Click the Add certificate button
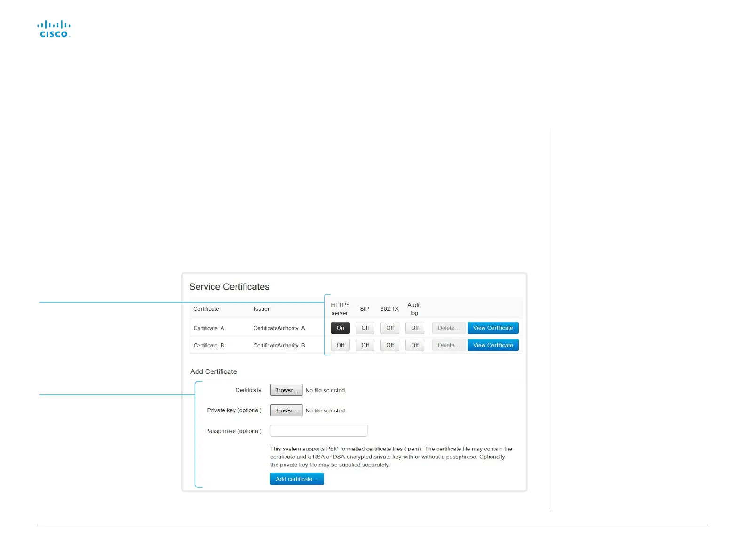The height and width of the screenshot is (560, 745). coord(297,479)
